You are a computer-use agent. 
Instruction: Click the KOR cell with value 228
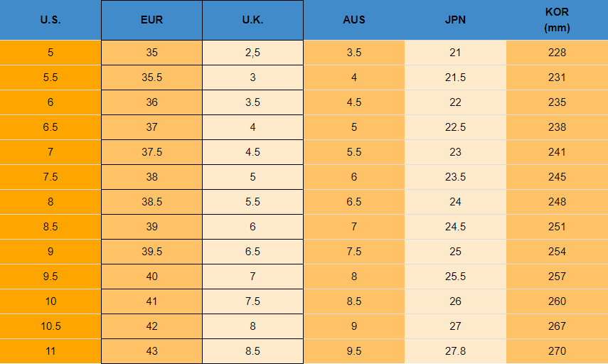557,53
